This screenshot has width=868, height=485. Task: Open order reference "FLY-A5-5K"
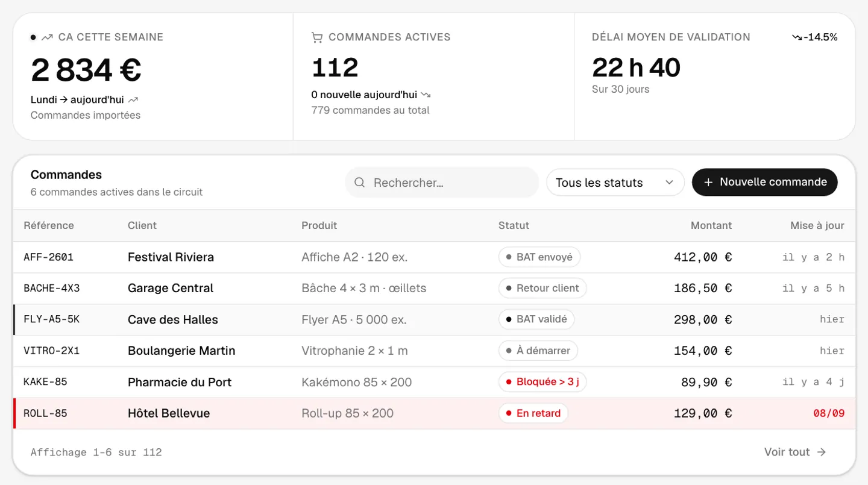(x=52, y=319)
